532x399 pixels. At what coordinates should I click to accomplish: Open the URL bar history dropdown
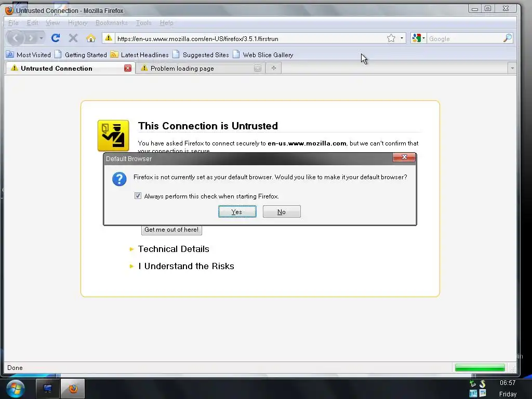pyautogui.click(x=402, y=38)
